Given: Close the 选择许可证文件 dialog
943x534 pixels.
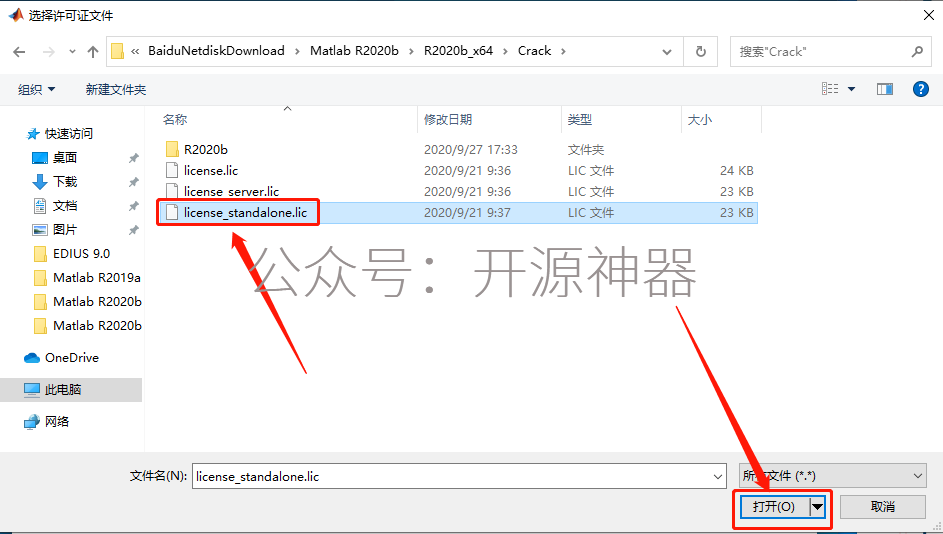Looking at the screenshot, I should click(x=929, y=15).
